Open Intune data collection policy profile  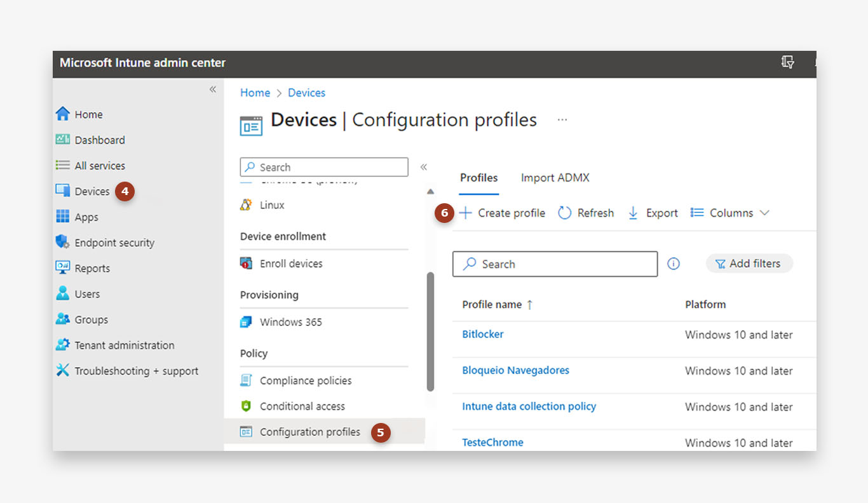(529, 406)
